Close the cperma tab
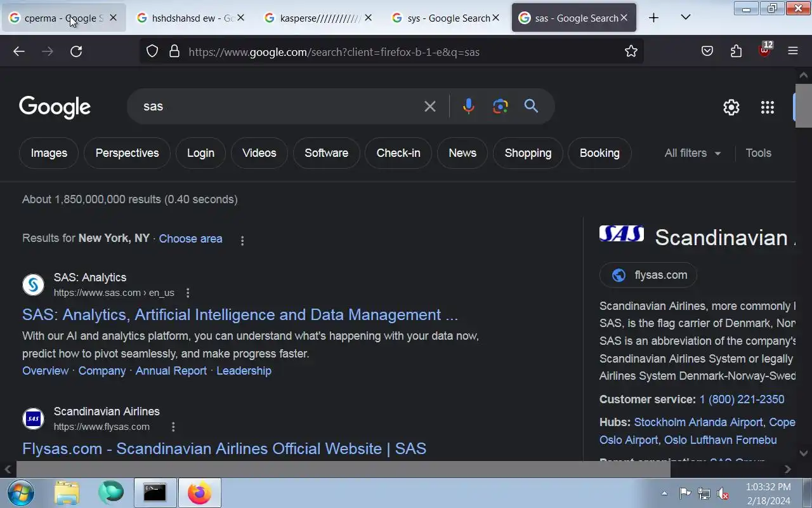 pyautogui.click(x=113, y=18)
